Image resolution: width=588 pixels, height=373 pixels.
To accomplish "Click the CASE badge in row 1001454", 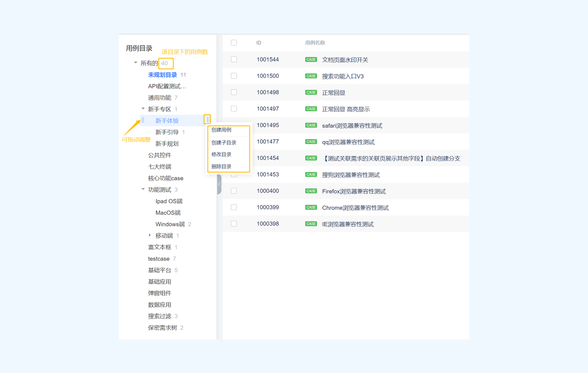I will pyautogui.click(x=311, y=158).
